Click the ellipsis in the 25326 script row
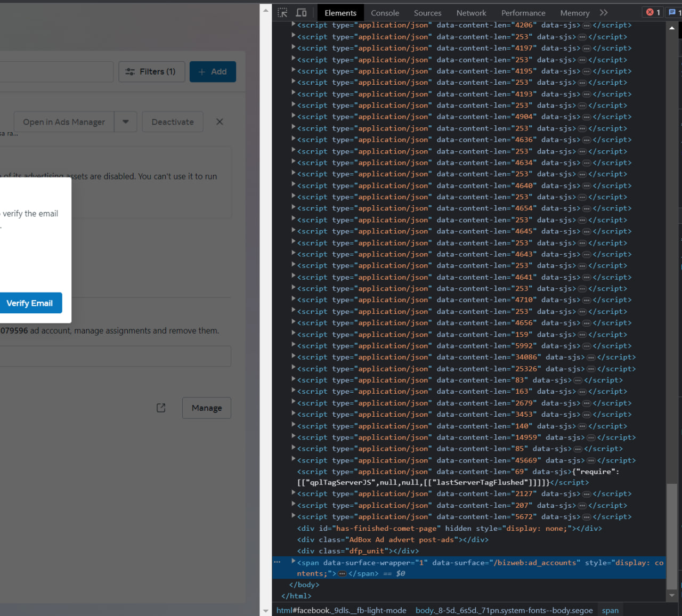Screen dimensions: 682x616 [591, 369]
